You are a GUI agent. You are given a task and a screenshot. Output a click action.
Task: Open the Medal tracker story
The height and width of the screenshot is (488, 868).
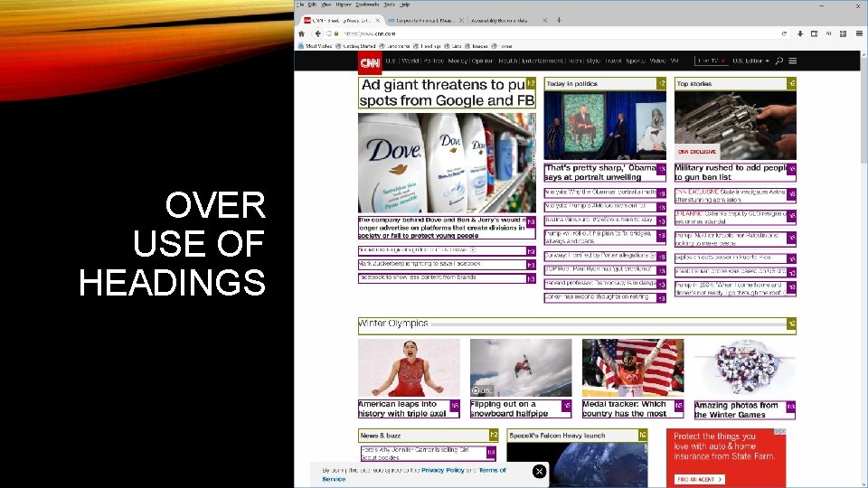click(x=633, y=408)
